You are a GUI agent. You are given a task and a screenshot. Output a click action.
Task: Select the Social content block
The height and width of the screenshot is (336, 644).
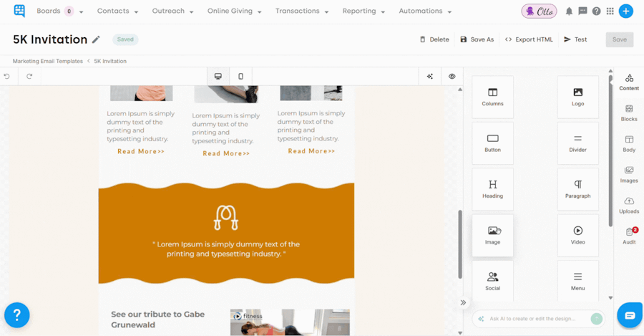point(492,282)
